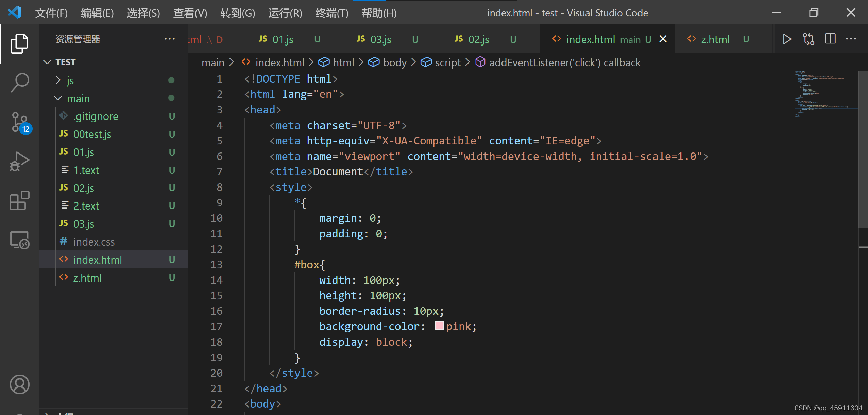
Task: Switch to the partially hidden deleted tab
Action: 217,39
